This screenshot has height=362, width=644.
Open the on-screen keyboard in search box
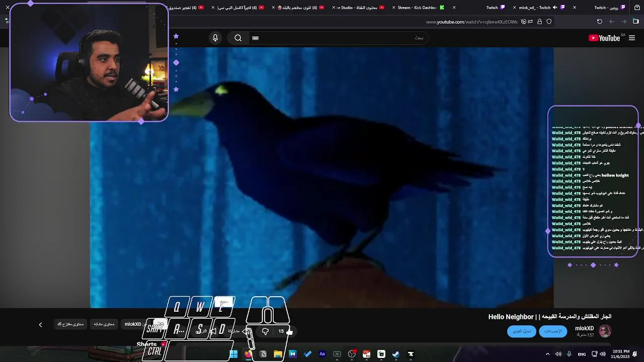pos(255,38)
